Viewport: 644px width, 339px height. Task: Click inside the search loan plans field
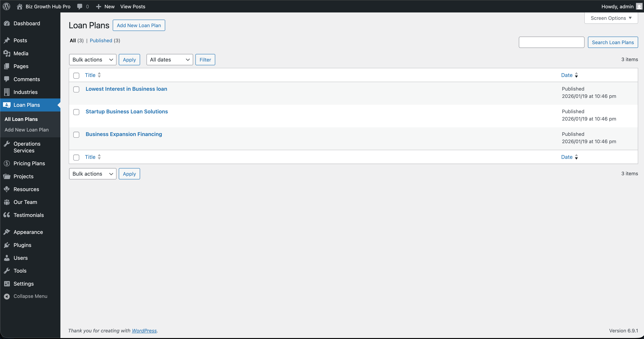[551, 42]
